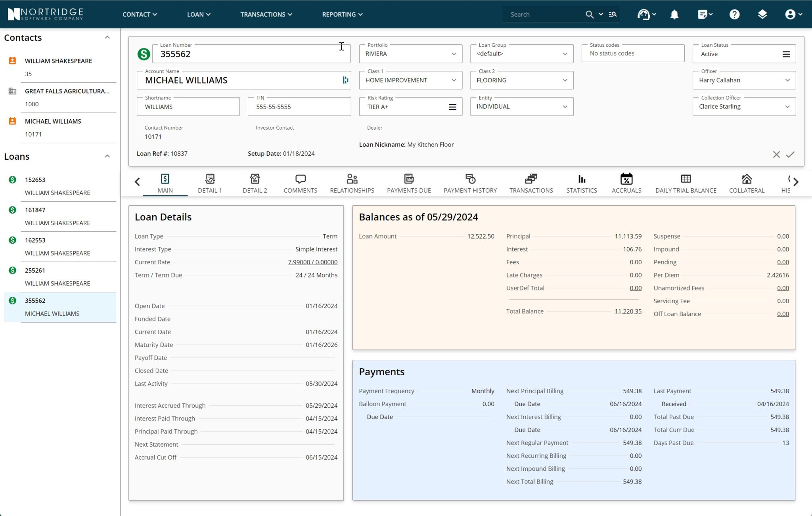Click the help question mark icon

point(734,14)
